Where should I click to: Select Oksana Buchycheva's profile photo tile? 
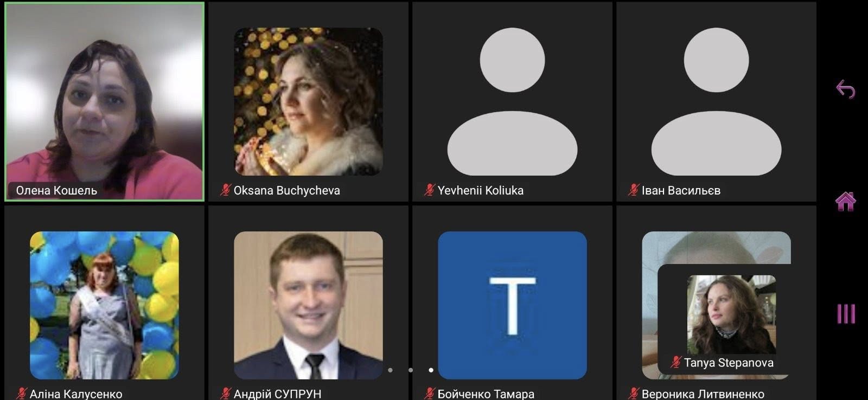(x=308, y=101)
